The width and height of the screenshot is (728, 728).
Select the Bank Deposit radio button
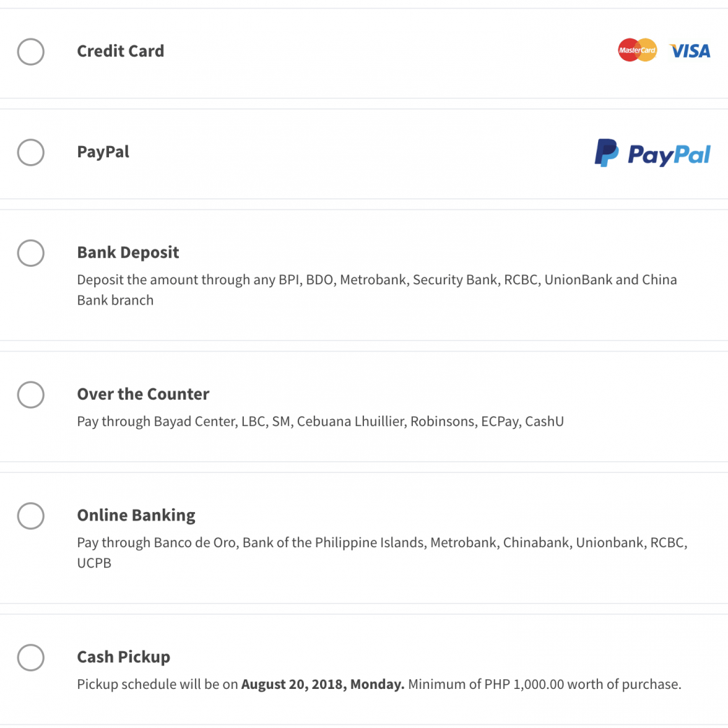coord(31,253)
